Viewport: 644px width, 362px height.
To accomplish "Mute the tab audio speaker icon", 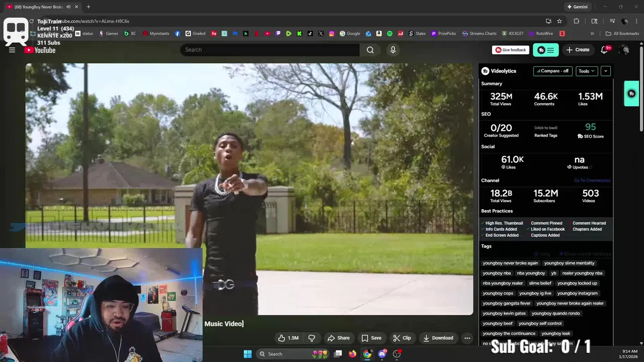I will click(68, 7).
